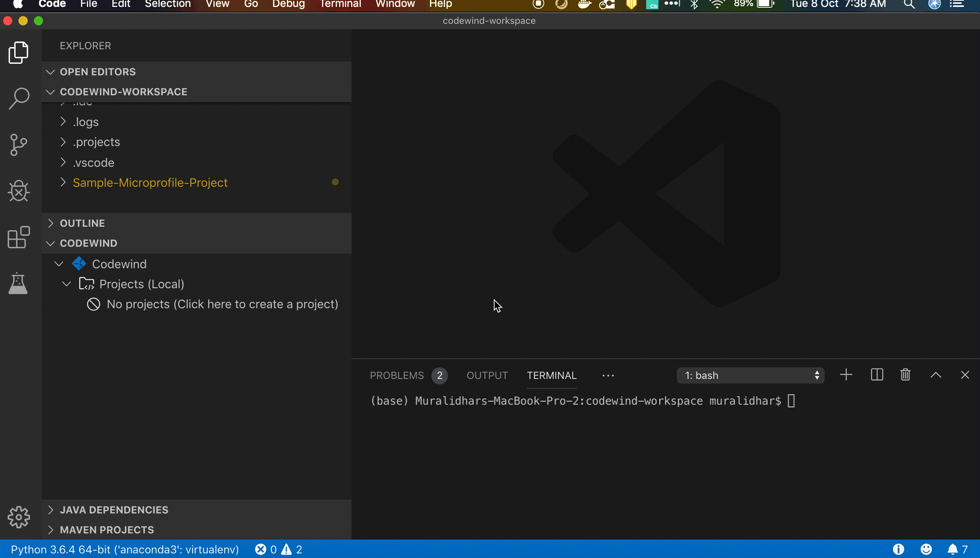Screen dimensions: 980x558
Task: Select the Source Control icon
Action: tap(18, 145)
